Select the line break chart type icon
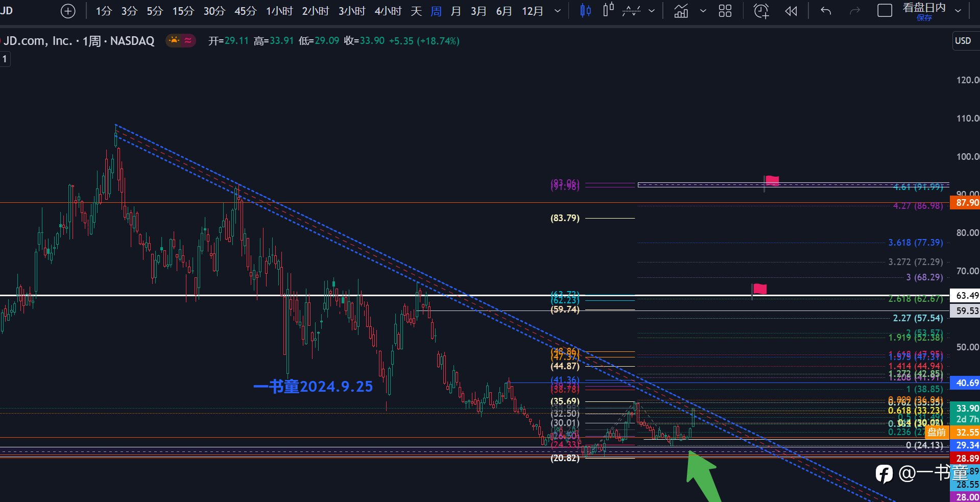Screen dimensions: 980x502 point(632,11)
